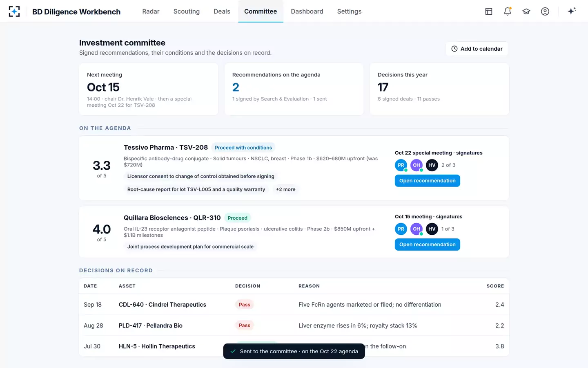Screen dimensions: 588x368
Task: Select PR avatar on TSV-208 signatures
Action: (x=401, y=165)
